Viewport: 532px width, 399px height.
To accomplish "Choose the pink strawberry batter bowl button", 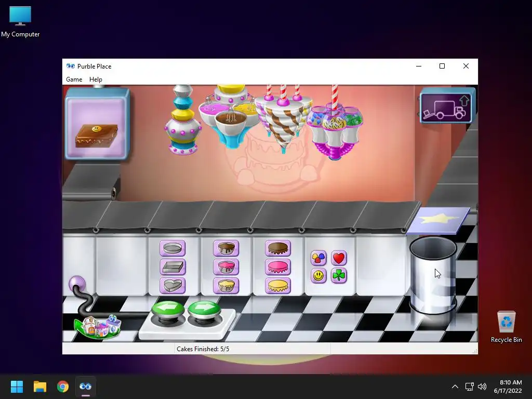I will click(226, 267).
